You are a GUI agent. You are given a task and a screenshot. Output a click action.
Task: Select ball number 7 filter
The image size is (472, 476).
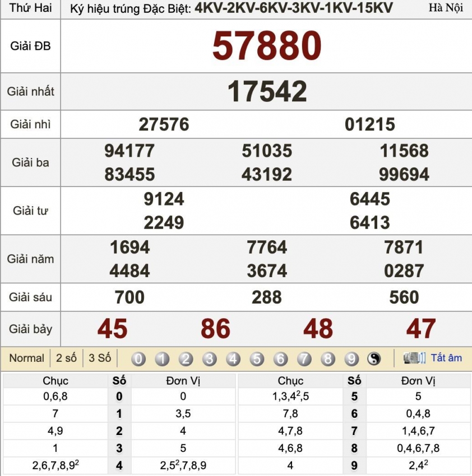pos(304,358)
